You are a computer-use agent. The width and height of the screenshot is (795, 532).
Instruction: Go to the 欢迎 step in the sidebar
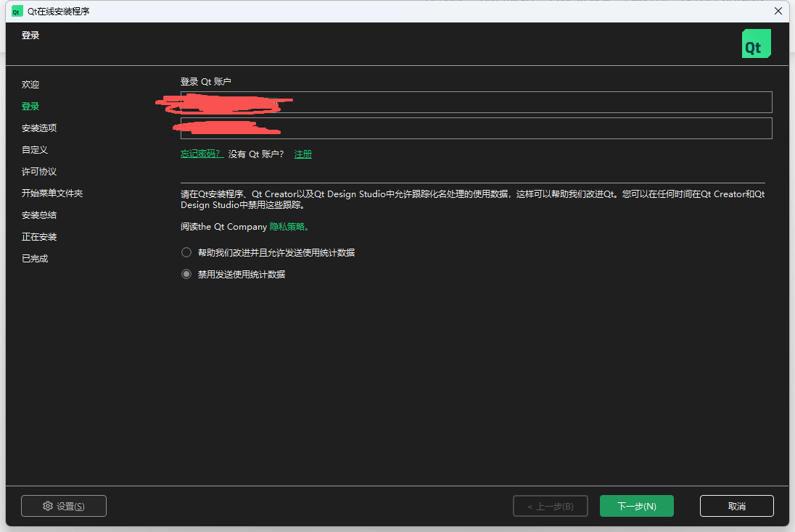point(30,85)
